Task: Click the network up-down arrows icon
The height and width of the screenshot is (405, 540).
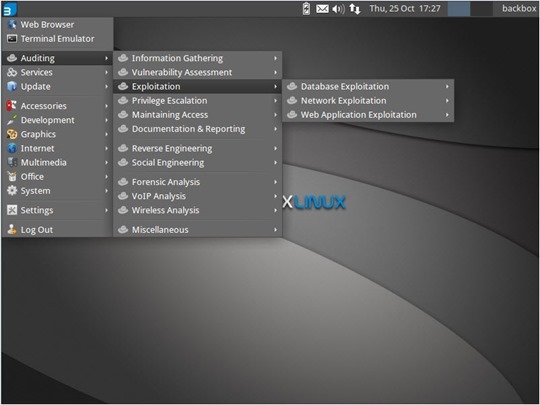Action: tap(355, 9)
